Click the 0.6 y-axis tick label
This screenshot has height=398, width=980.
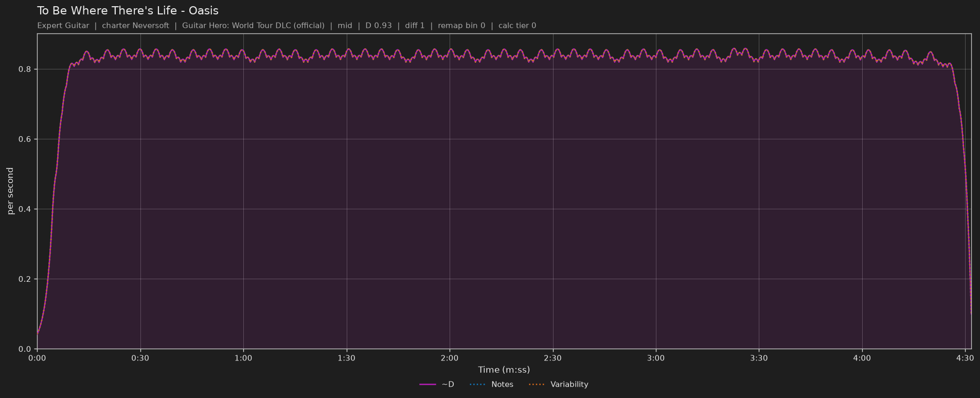pos(25,139)
